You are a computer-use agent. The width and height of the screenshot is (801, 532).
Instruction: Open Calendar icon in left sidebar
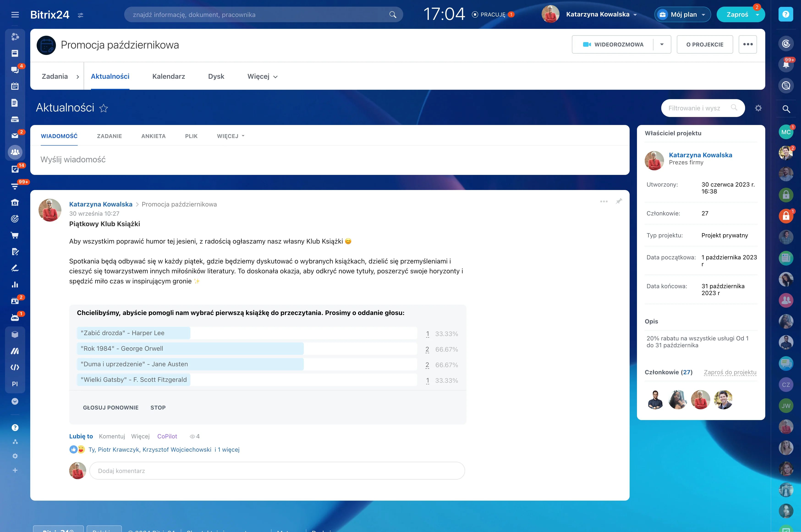point(15,86)
